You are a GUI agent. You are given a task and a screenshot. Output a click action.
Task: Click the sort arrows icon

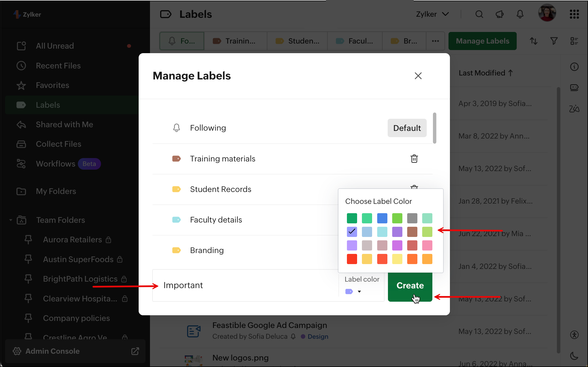533,41
